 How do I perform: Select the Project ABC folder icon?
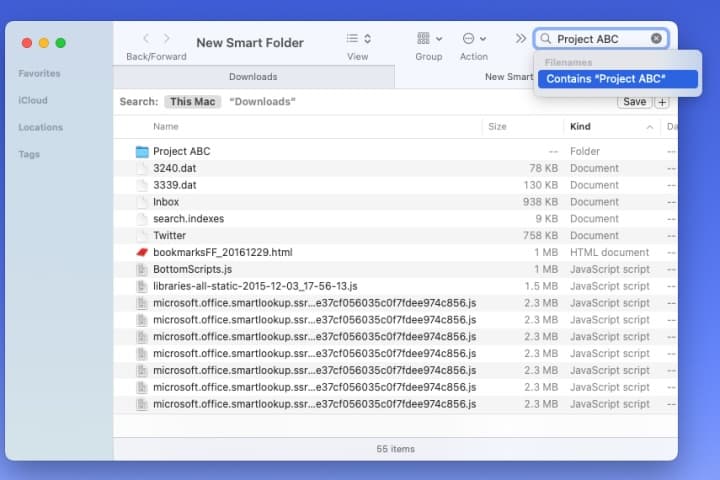point(142,152)
